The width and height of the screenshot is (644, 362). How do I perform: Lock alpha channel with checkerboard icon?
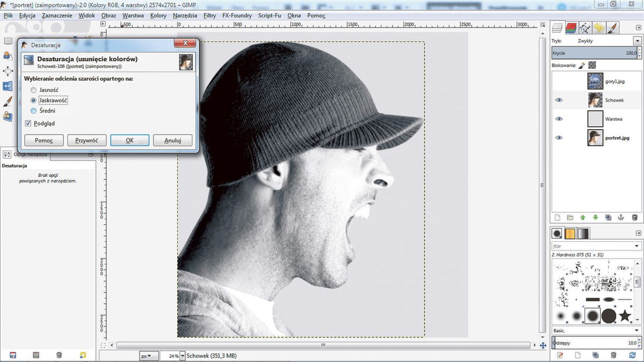click(x=592, y=65)
